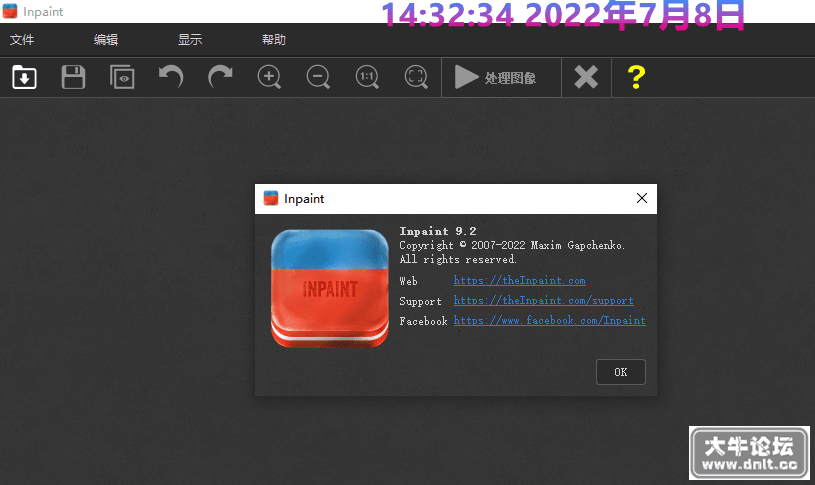Redo action using the toolbar arrow
815x485 pixels.
220,77
